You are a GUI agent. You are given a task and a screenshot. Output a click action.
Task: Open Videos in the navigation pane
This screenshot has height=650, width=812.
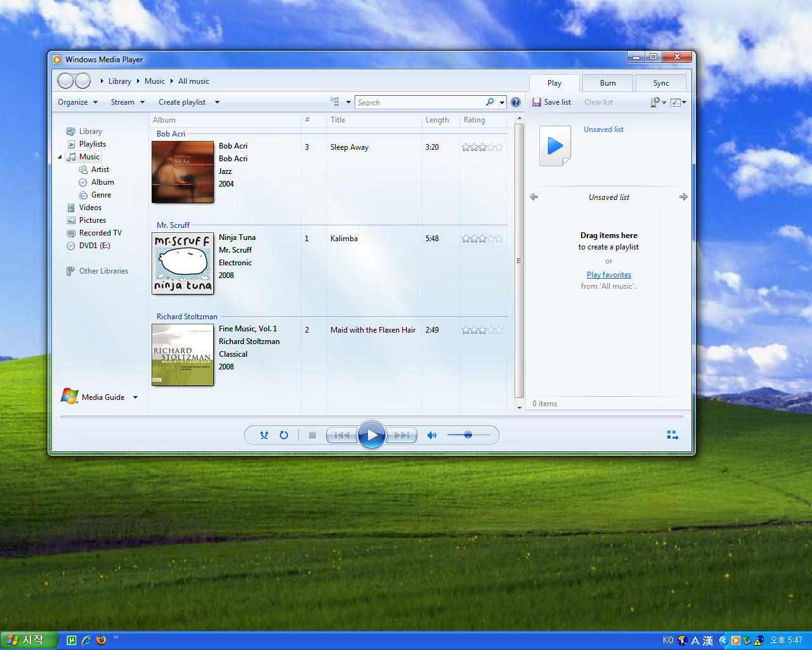pyautogui.click(x=84, y=208)
